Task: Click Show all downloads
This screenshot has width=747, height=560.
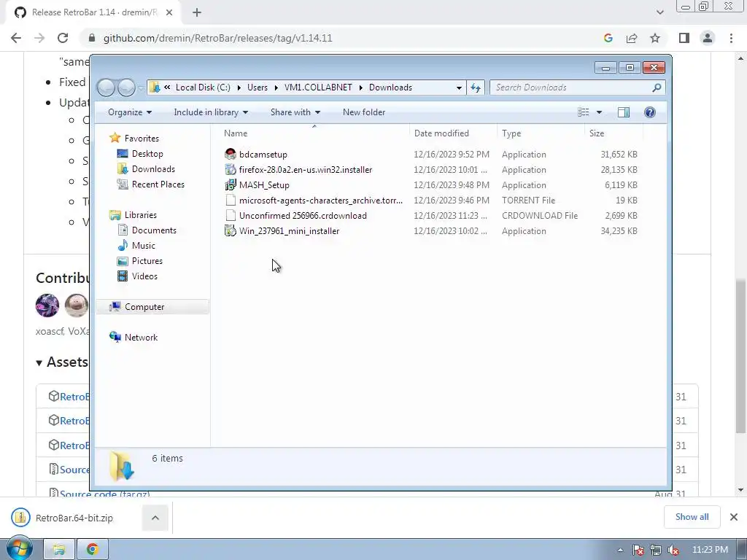Action: click(692, 517)
